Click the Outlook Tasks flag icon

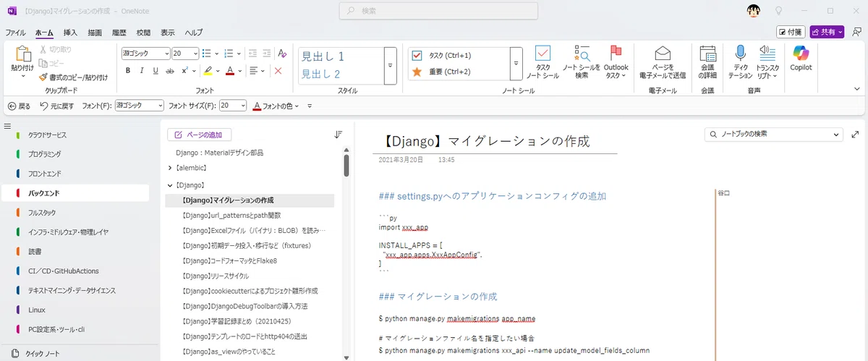pyautogui.click(x=616, y=54)
